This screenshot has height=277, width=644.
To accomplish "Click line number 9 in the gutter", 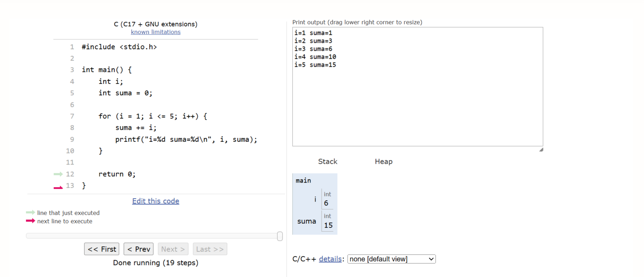I will [72, 139].
